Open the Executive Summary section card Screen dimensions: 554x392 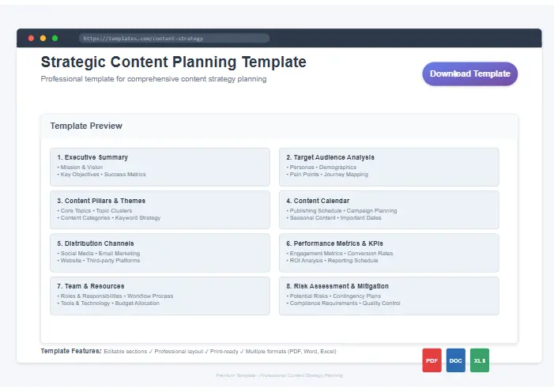click(160, 167)
